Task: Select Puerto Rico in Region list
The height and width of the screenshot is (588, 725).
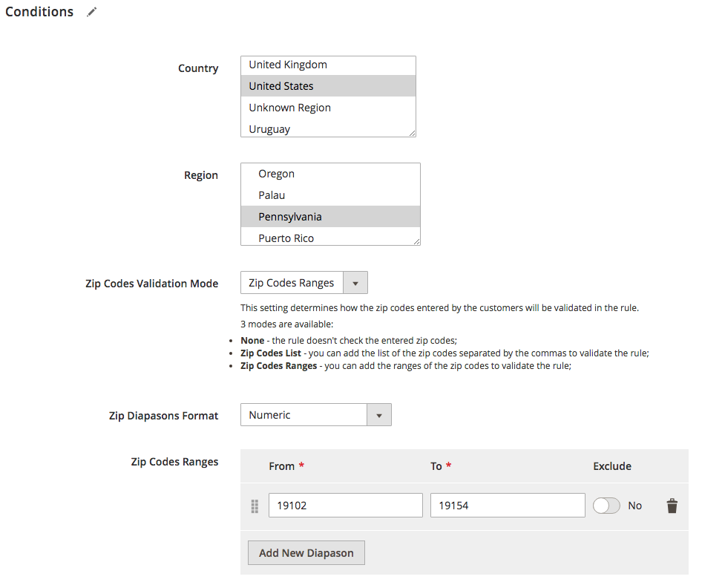Action: (330, 237)
